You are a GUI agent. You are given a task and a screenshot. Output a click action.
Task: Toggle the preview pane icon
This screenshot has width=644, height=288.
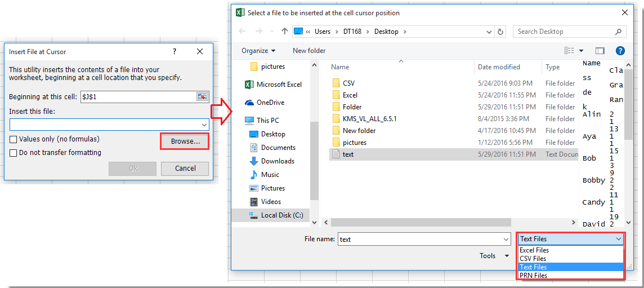tap(600, 51)
